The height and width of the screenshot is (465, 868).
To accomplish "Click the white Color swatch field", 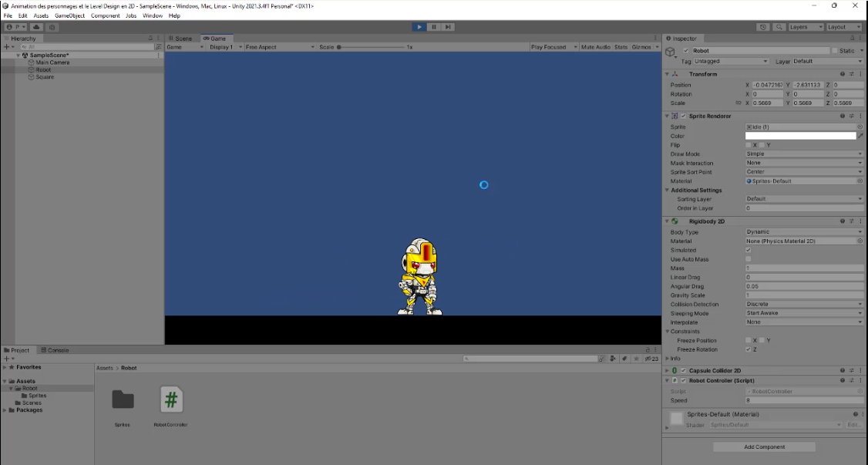I will coord(800,136).
